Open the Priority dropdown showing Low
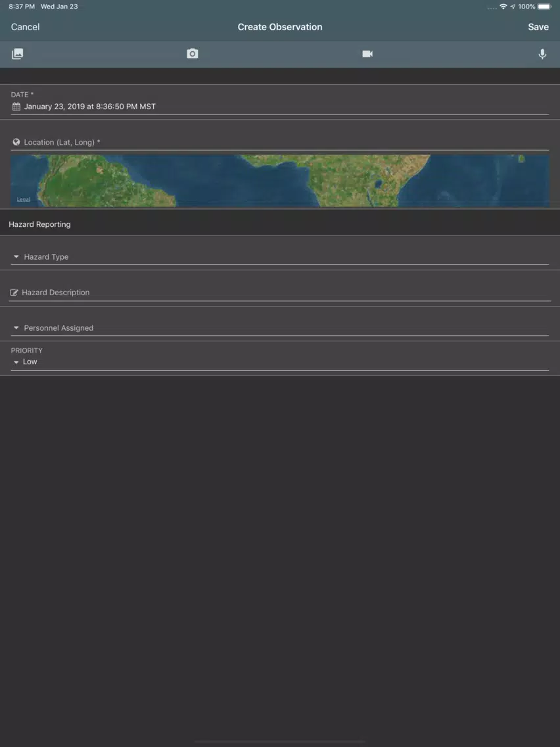 click(x=279, y=362)
